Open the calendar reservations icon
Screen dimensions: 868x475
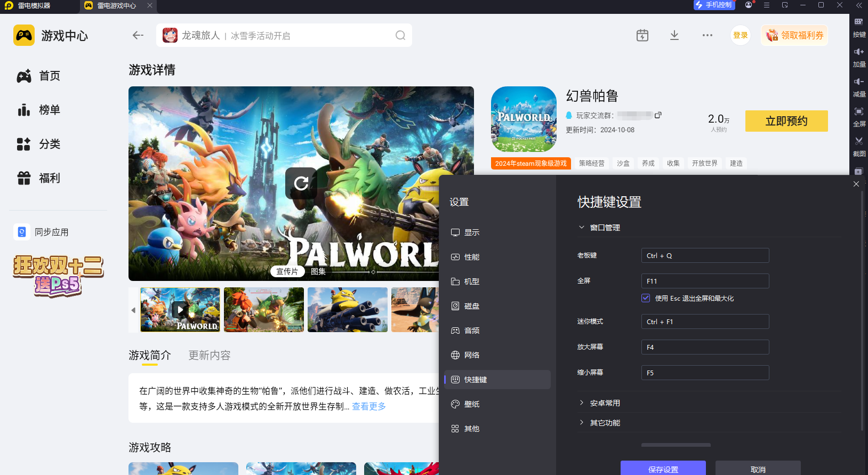coord(642,35)
